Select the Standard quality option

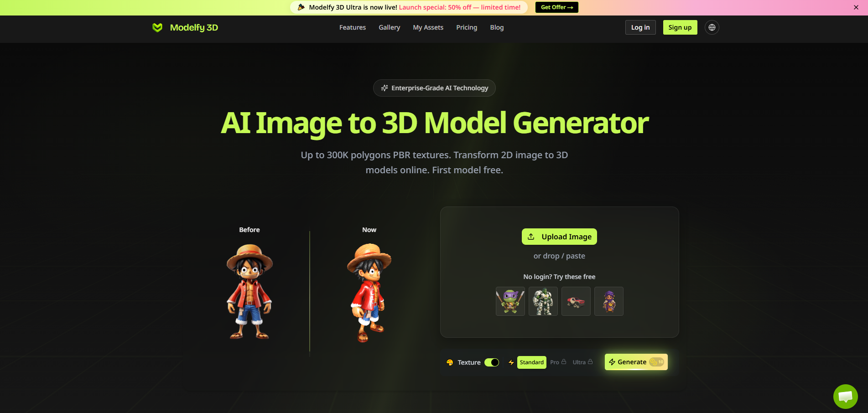click(531, 362)
